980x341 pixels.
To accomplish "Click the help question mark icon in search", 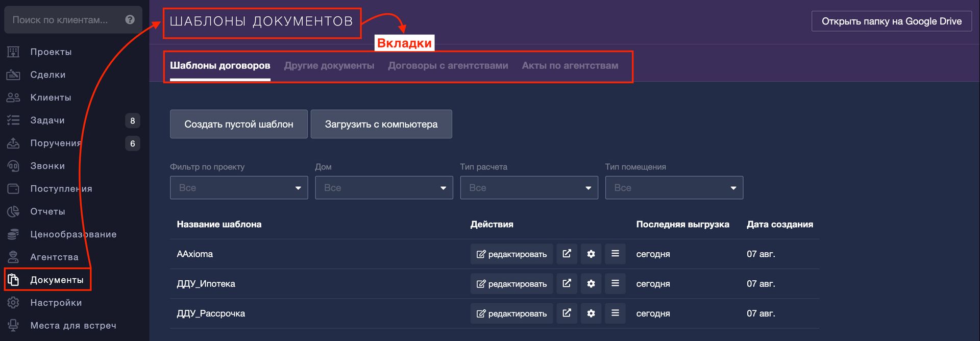I will click(130, 20).
